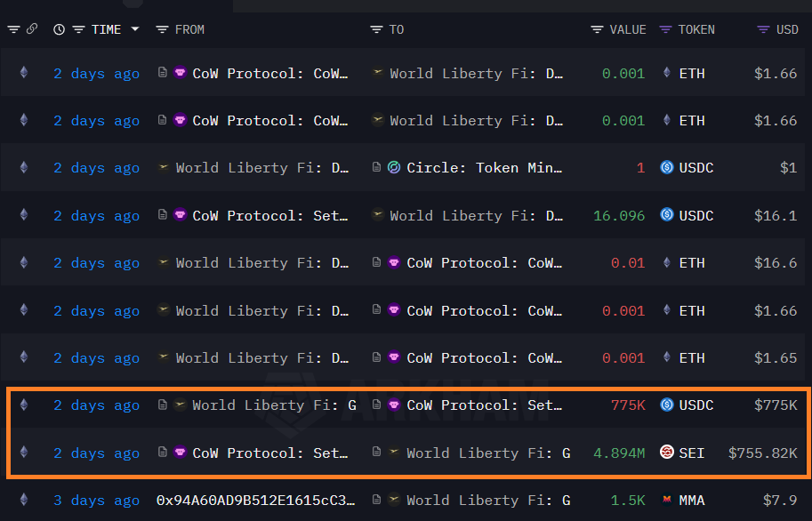Open the USD column filter
This screenshot has height=521, width=812.
point(763,29)
